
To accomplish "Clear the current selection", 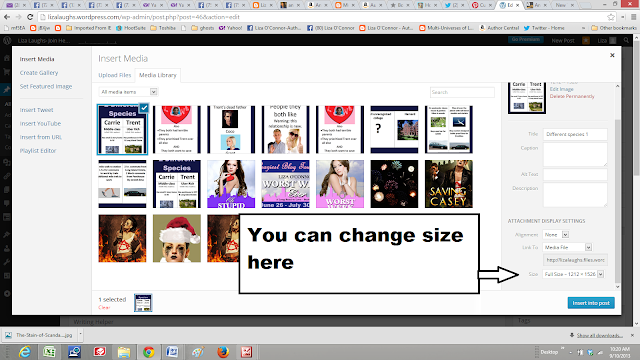I will [x=104, y=307].
